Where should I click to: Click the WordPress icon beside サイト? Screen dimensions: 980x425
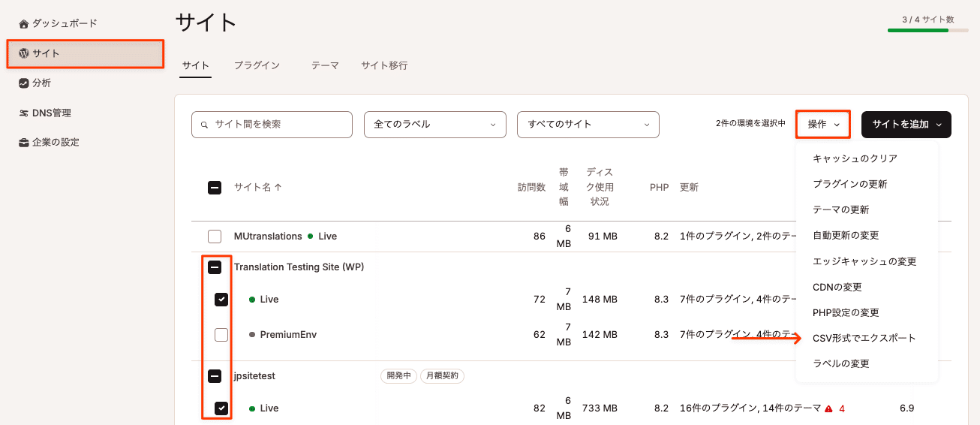pyautogui.click(x=24, y=53)
